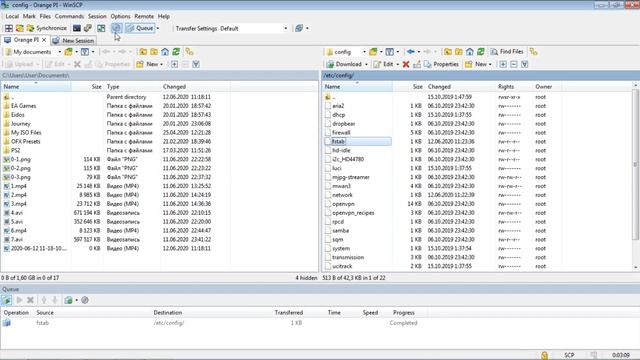Click the Find Files button

click(507, 52)
